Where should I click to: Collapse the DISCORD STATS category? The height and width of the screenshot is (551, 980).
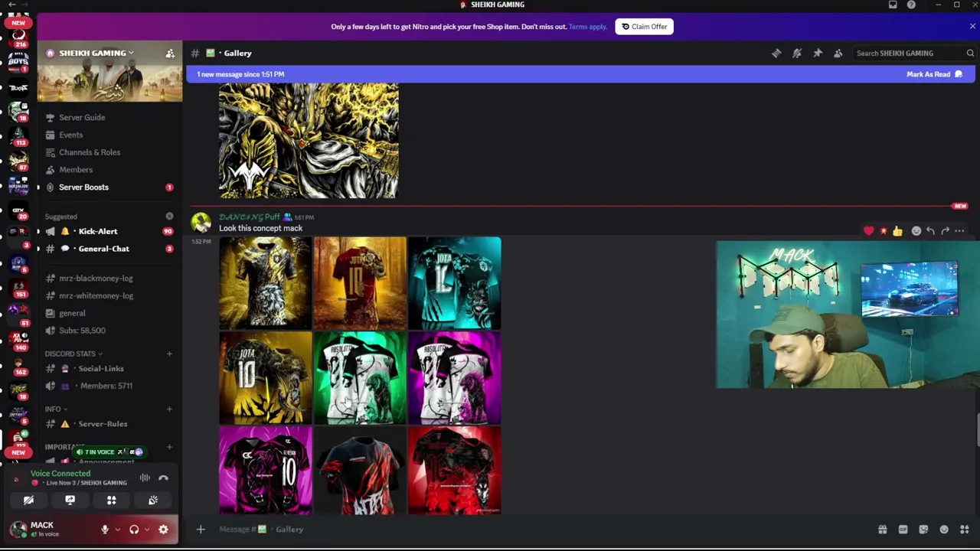point(73,354)
